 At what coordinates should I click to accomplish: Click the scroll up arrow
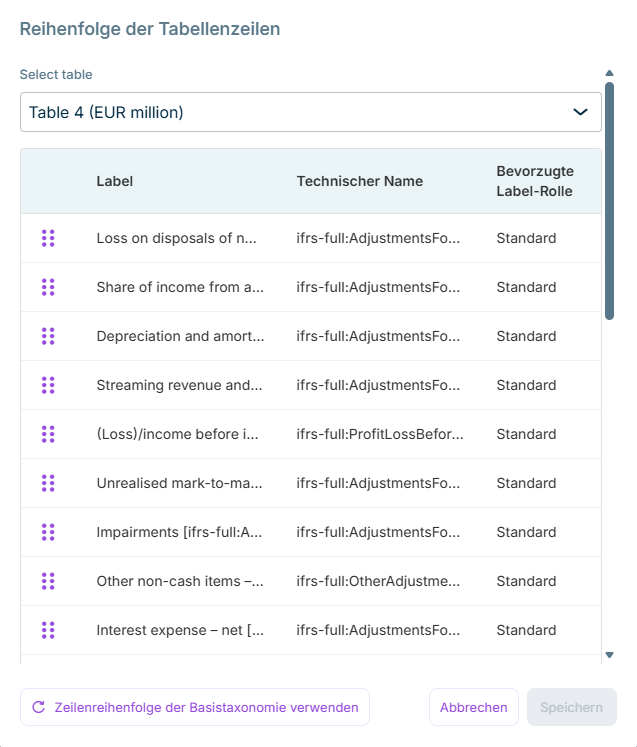pos(609,73)
